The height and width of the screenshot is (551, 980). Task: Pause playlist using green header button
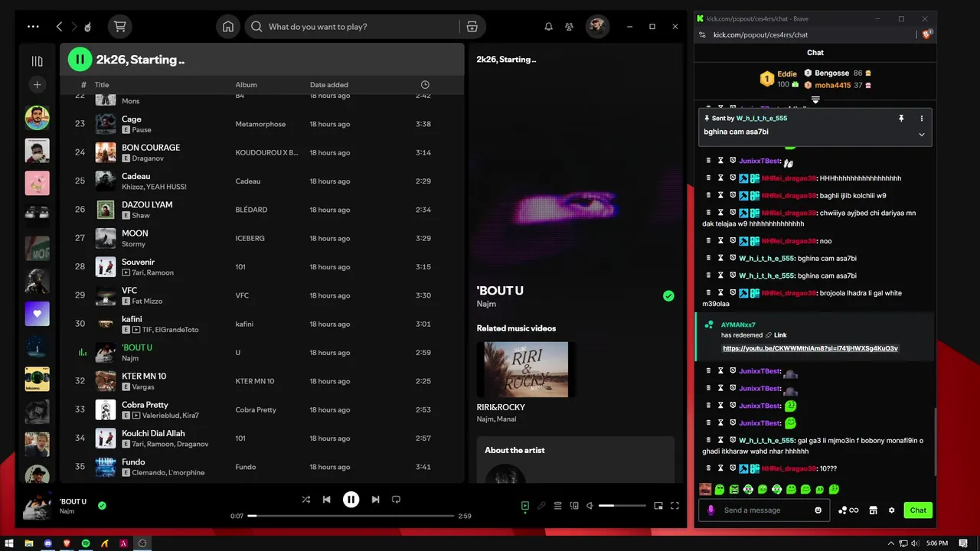coord(80,59)
